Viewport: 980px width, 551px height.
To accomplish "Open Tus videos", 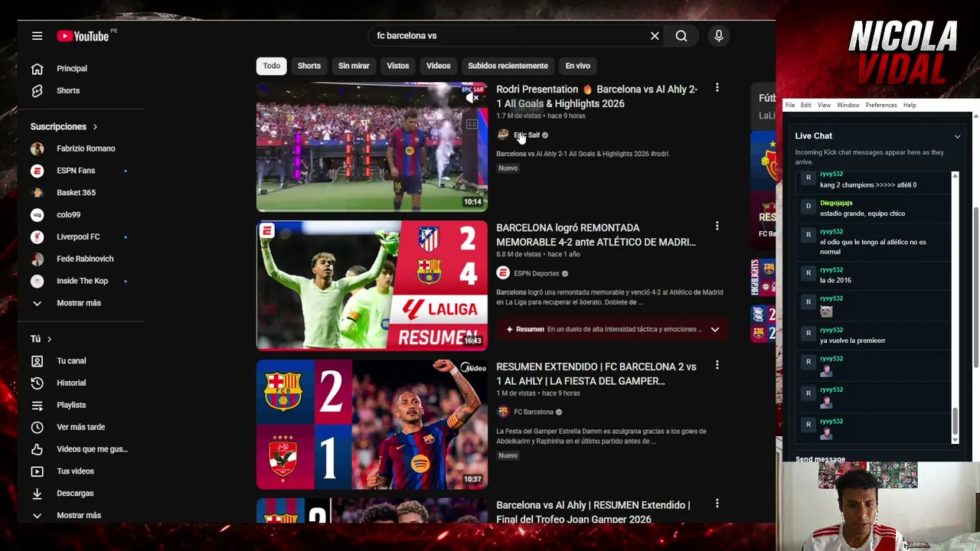I will point(75,471).
